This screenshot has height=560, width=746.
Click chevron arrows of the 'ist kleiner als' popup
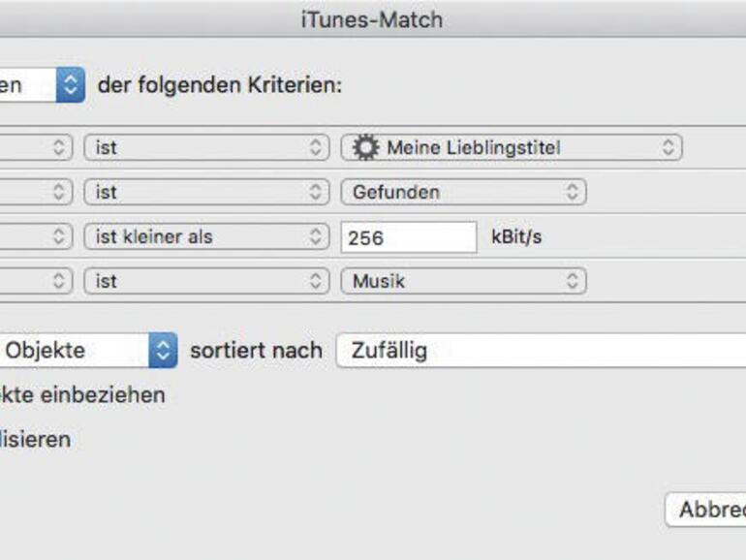click(x=318, y=237)
